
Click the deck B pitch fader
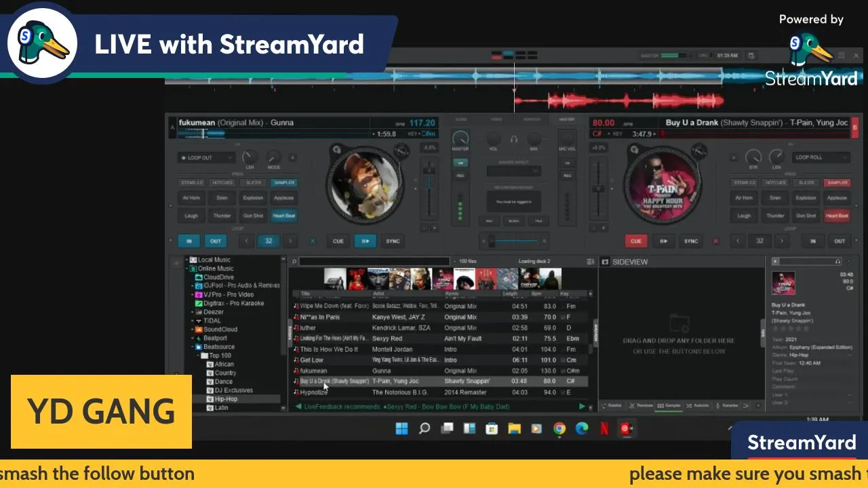(x=597, y=188)
